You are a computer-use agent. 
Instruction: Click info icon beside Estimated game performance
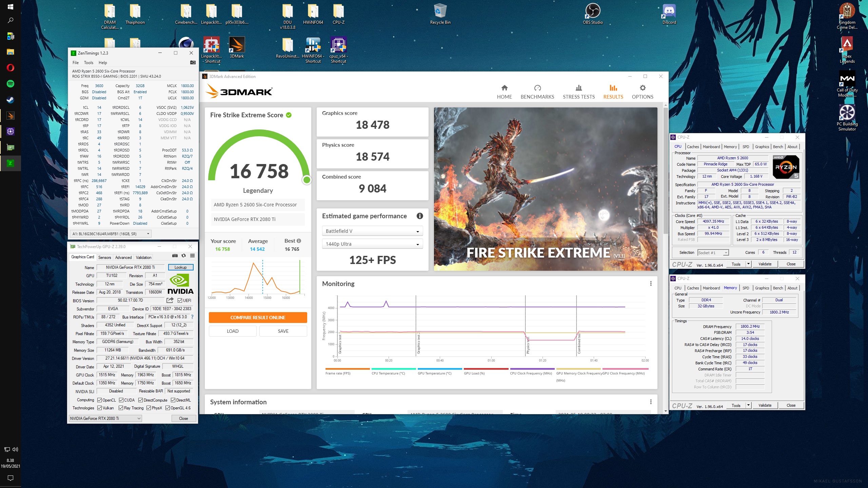point(420,216)
